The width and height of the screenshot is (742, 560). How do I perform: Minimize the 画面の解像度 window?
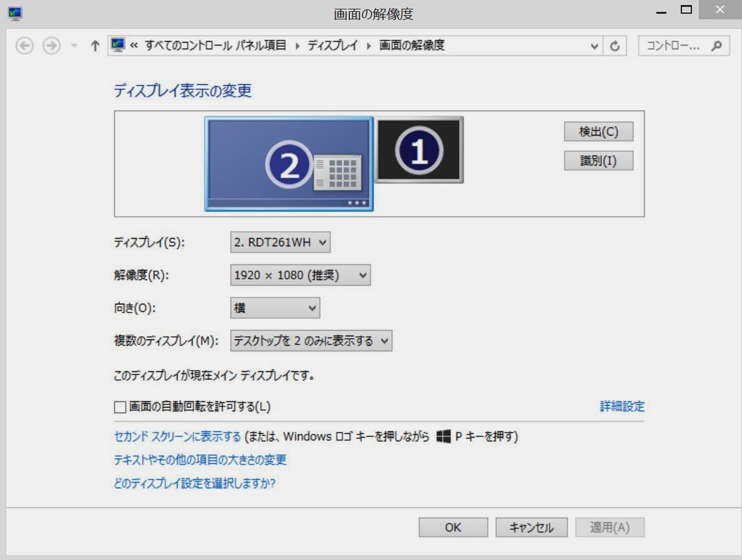tap(661, 11)
